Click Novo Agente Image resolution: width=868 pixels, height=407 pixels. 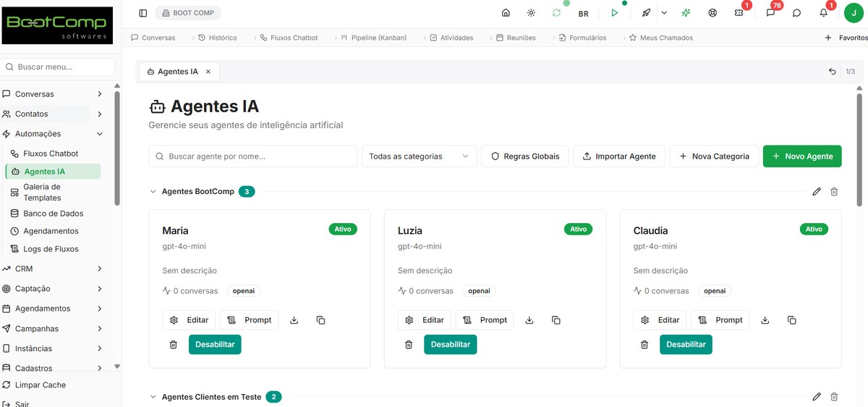(802, 156)
